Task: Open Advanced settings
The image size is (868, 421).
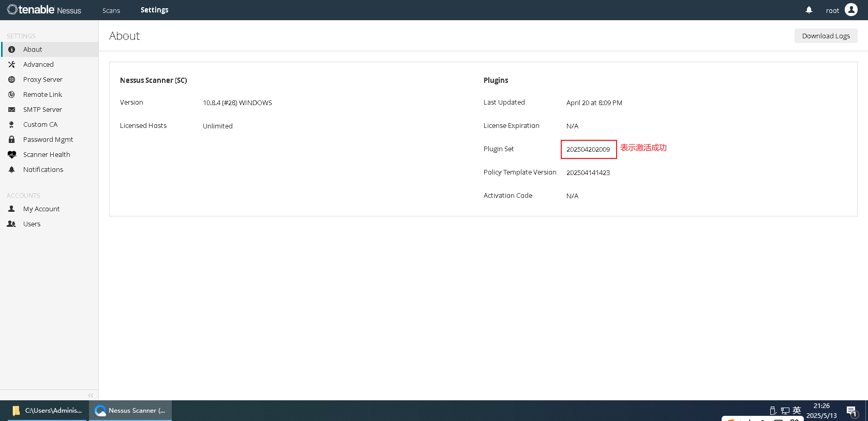Action: [49, 65]
